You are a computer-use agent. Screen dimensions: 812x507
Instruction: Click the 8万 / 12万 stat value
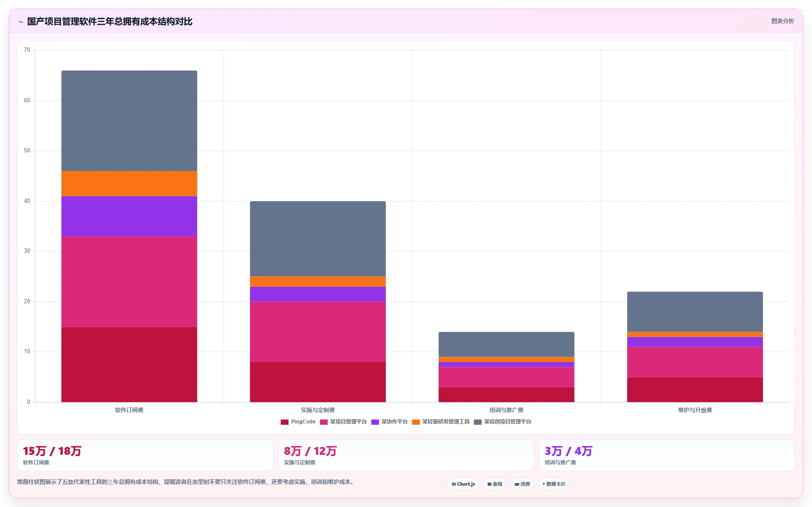[x=310, y=451]
